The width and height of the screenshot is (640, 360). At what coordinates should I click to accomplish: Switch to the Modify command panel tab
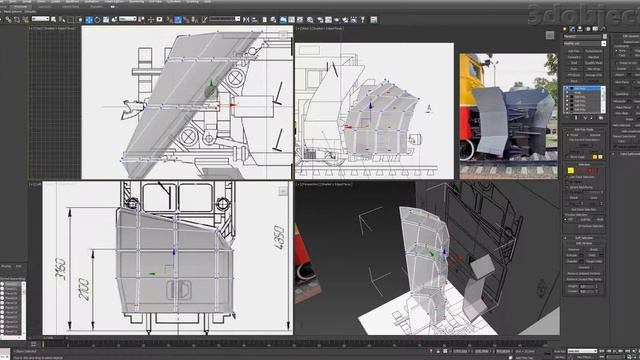click(572, 29)
